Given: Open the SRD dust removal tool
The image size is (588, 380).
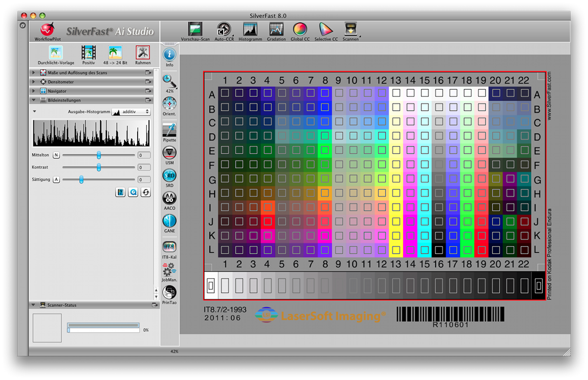Looking at the screenshot, I should pyautogui.click(x=170, y=176).
